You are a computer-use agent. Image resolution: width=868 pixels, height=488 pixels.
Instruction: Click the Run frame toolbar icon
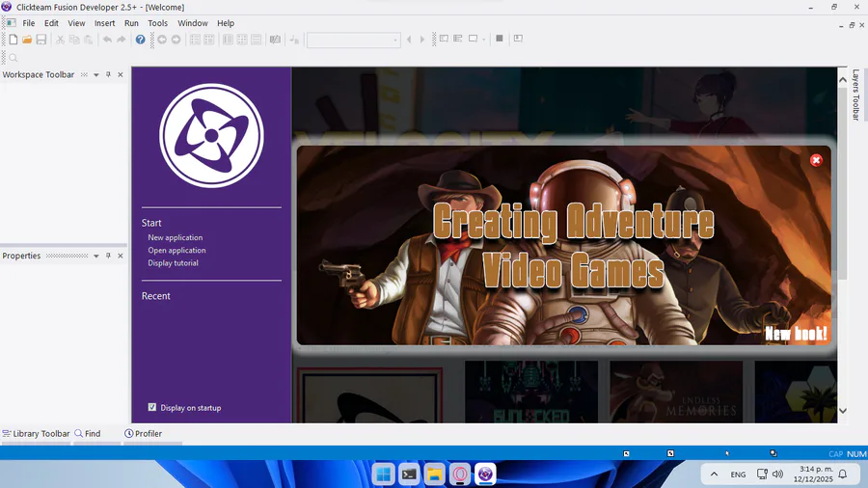(x=473, y=39)
